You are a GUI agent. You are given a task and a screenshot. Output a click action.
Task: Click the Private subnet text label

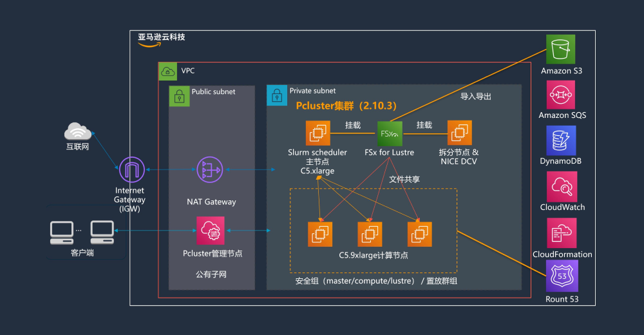(x=312, y=91)
